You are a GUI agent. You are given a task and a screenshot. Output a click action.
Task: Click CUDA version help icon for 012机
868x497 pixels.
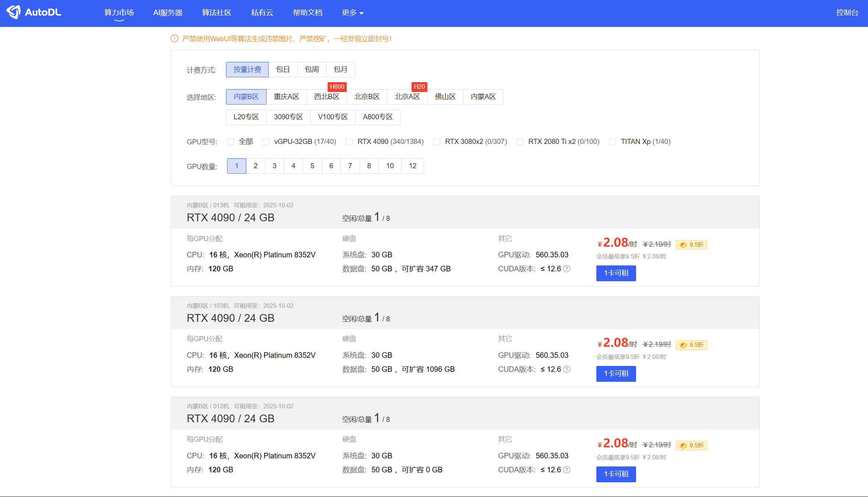point(567,470)
